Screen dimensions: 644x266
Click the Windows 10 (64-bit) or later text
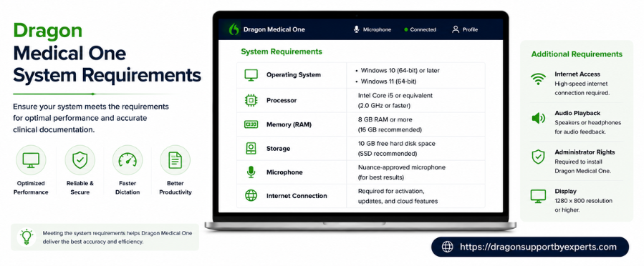(400, 71)
